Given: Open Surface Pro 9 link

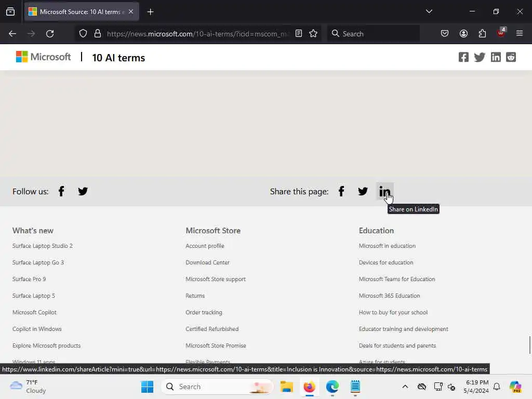Looking at the screenshot, I should [29, 279].
